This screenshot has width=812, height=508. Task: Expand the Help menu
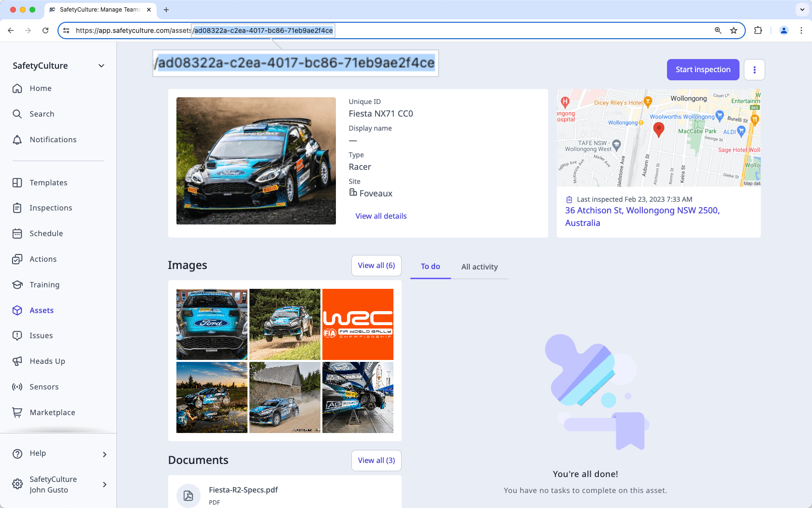pos(58,453)
